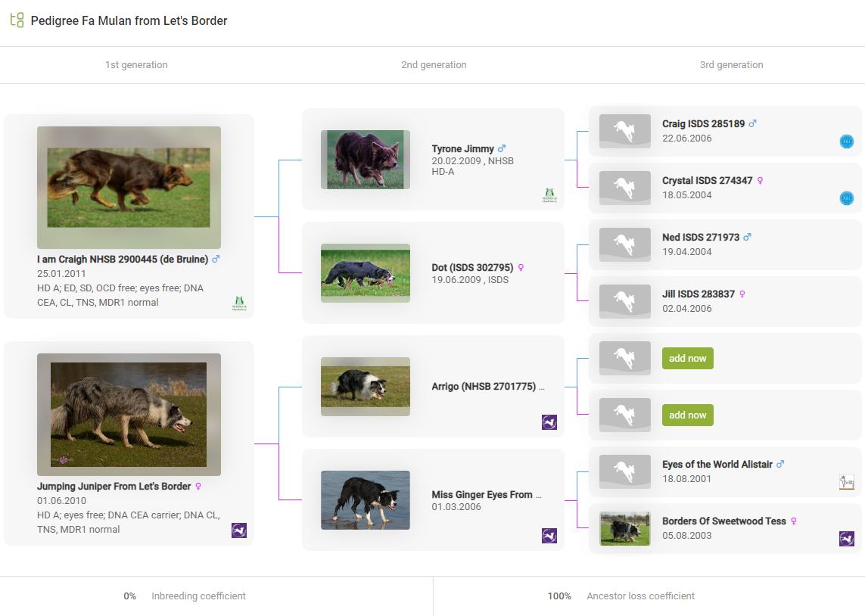
Task: Open Ned ISDS 271973 ancestor entry
Action: pos(700,238)
